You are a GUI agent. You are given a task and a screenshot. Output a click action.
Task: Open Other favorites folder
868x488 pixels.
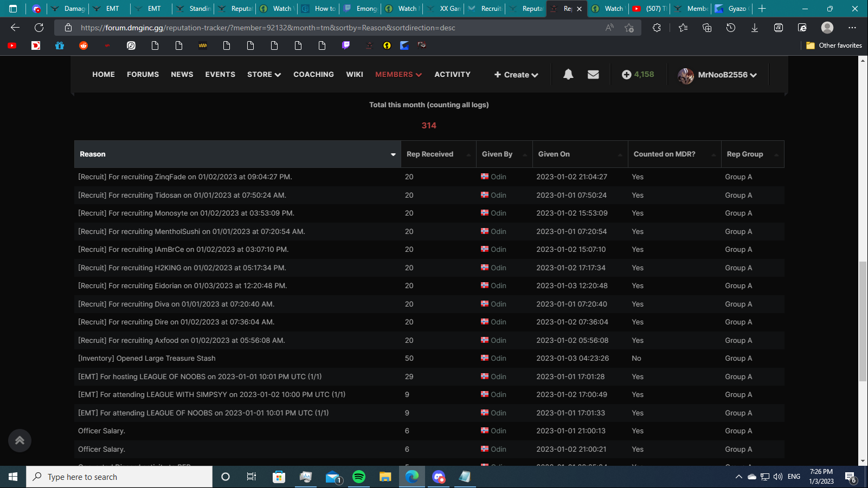click(x=834, y=45)
